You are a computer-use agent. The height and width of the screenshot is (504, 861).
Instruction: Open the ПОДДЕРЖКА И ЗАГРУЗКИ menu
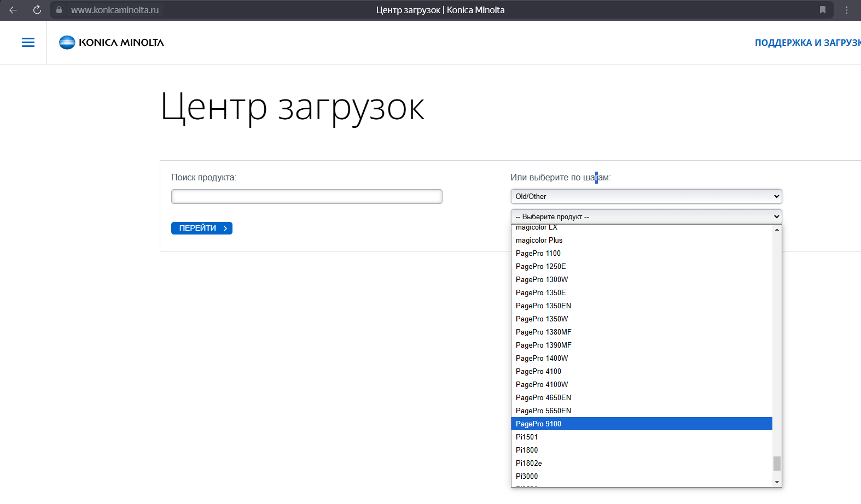pyautogui.click(x=807, y=43)
